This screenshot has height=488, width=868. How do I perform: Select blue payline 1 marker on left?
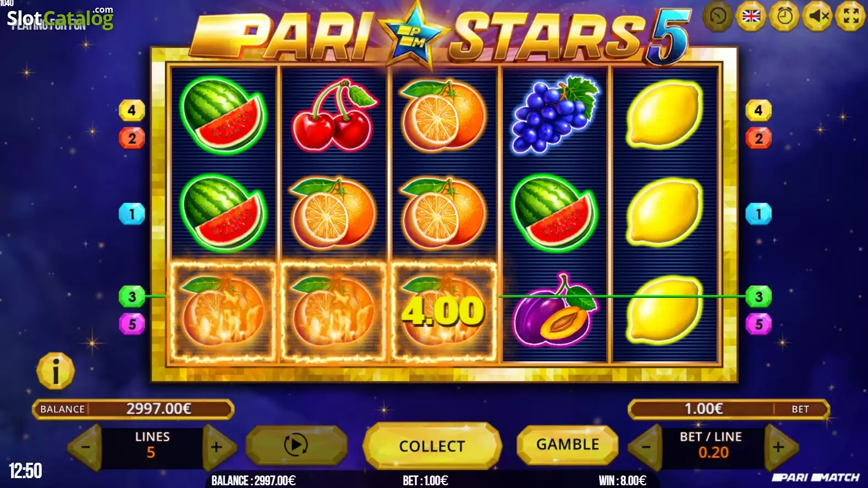pyautogui.click(x=131, y=214)
